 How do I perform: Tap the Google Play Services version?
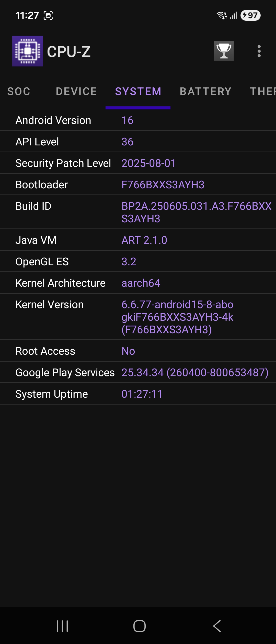pos(195,373)
